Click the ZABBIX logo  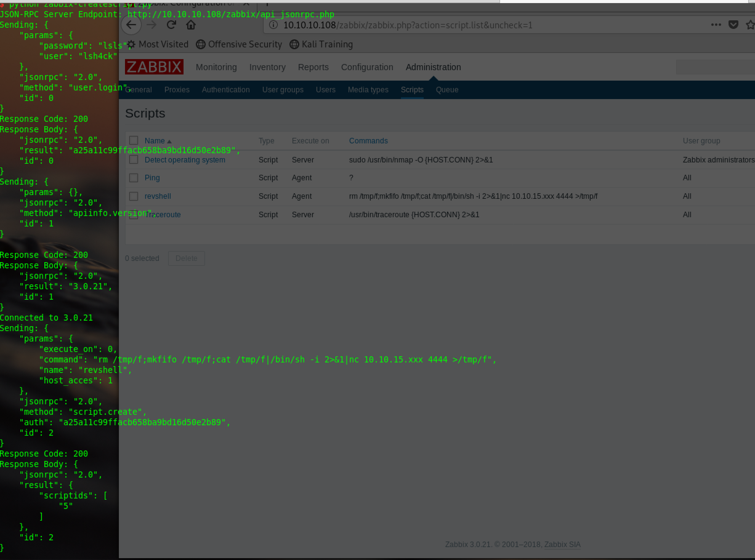coord(154,67)
